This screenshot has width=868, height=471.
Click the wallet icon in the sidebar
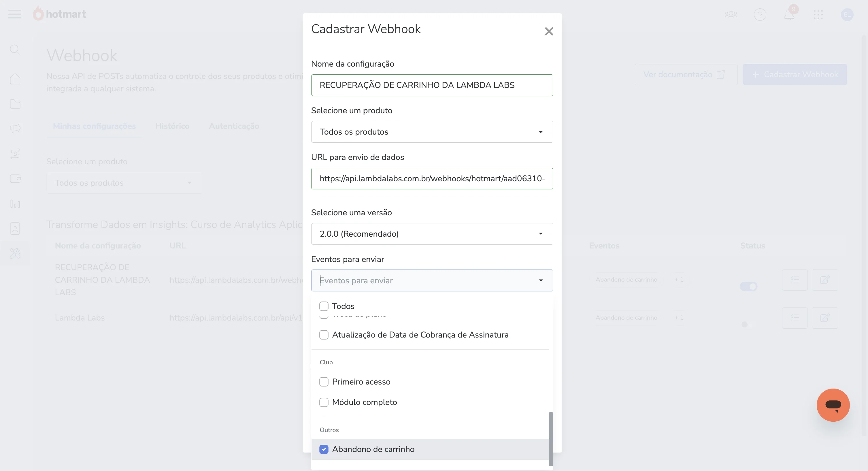[15, 178]
